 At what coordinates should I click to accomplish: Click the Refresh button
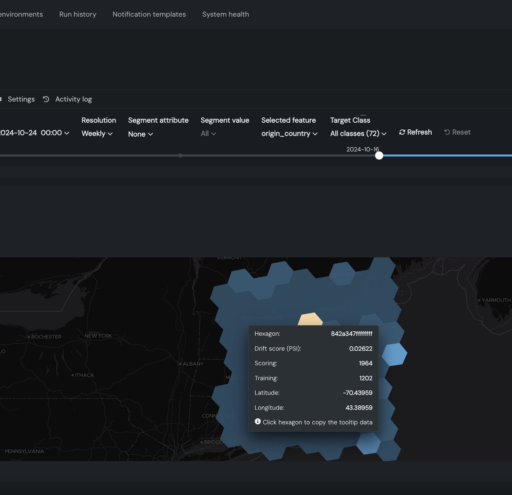click(x=415, y=132)
